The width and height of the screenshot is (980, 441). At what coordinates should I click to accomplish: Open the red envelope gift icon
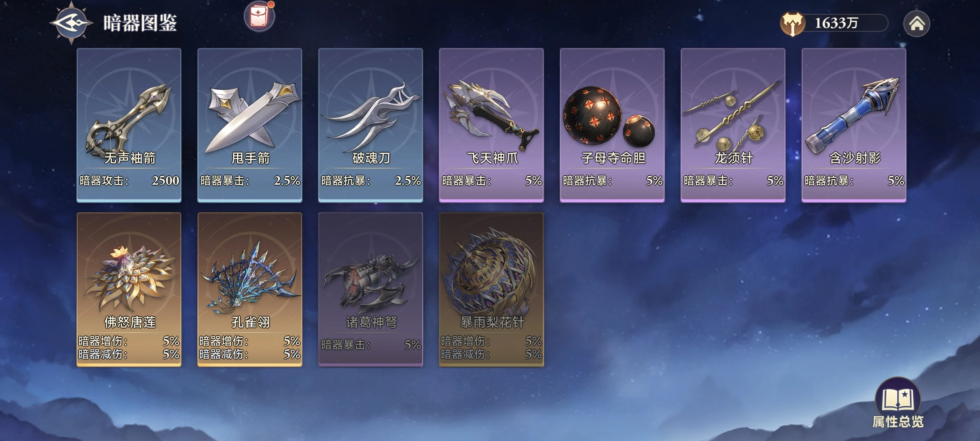click(x=259, y=16)
